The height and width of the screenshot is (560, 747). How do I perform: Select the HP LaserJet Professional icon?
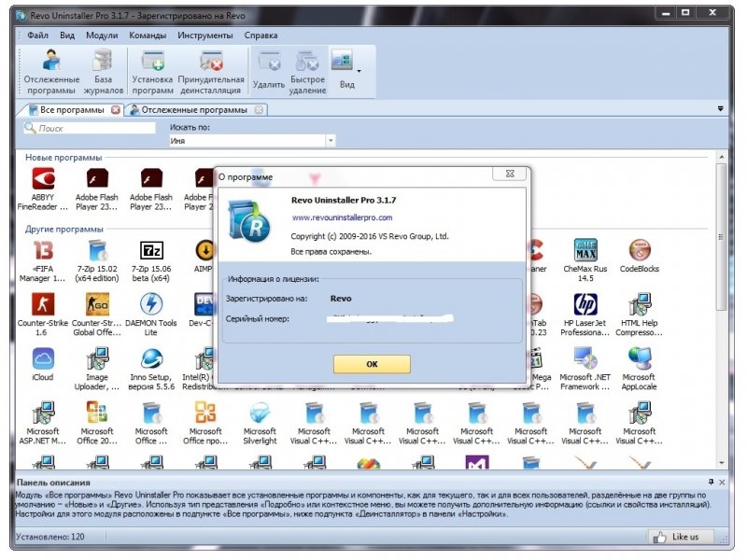pyautogui.click(x=585, y=315)
